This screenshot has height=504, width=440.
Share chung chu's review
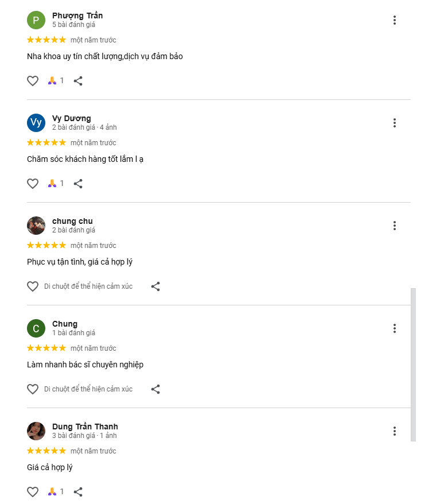(x=155, y=286)
